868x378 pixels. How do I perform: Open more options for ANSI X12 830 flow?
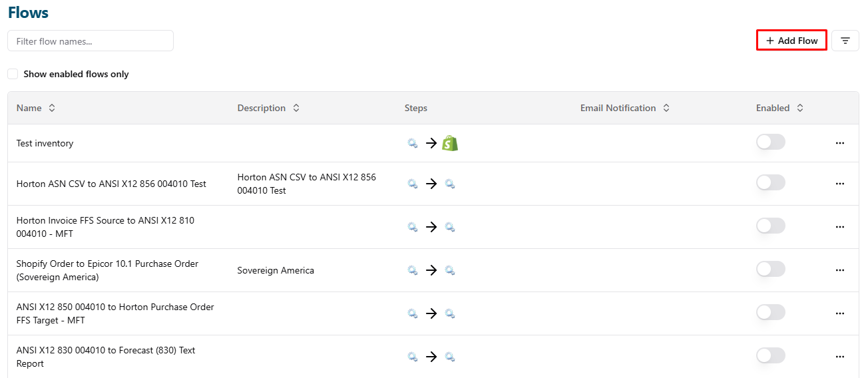point(840,357)
